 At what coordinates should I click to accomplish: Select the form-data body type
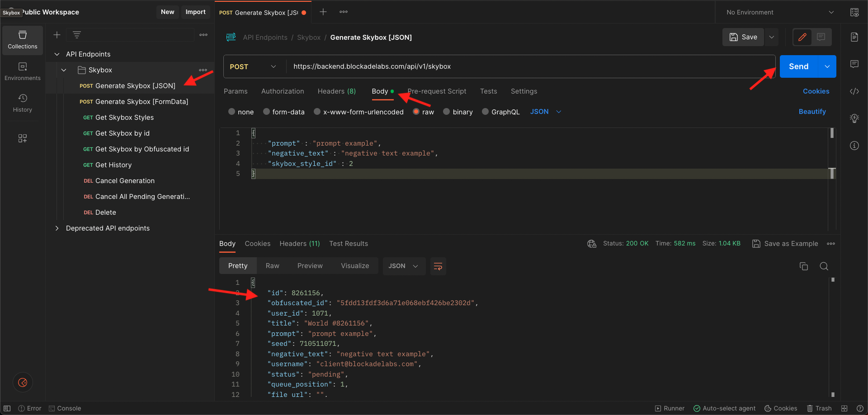(283, 112)
